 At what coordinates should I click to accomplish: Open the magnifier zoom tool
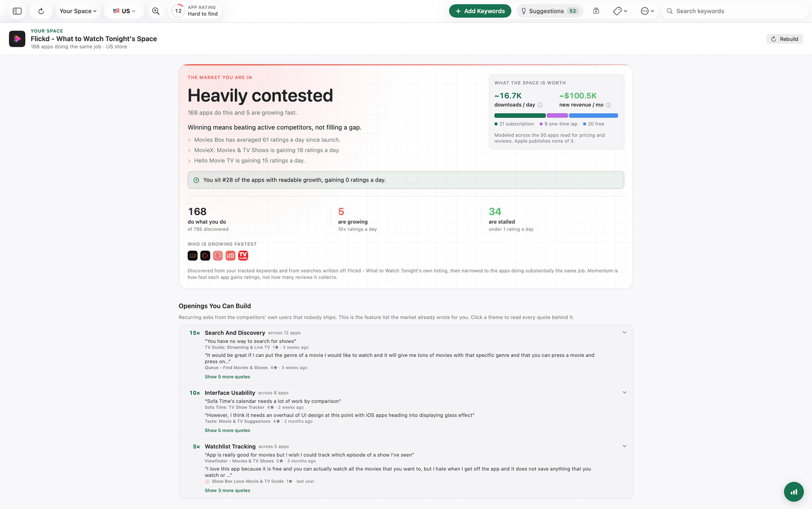(x=156, y=11)
